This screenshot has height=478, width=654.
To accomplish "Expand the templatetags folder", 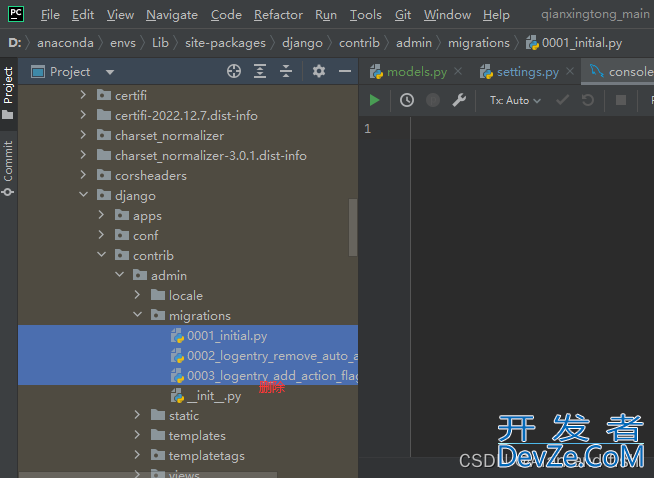I will click(137, 455).
